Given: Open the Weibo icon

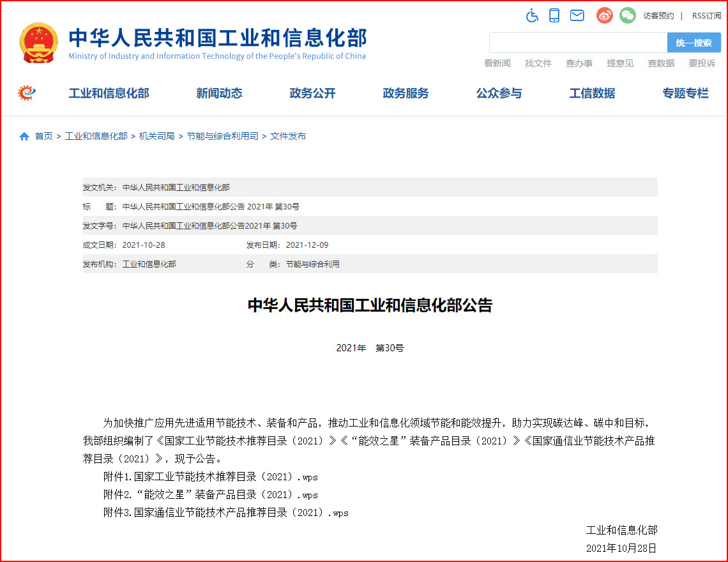Looking at the screenshot, I should (605, 15).
